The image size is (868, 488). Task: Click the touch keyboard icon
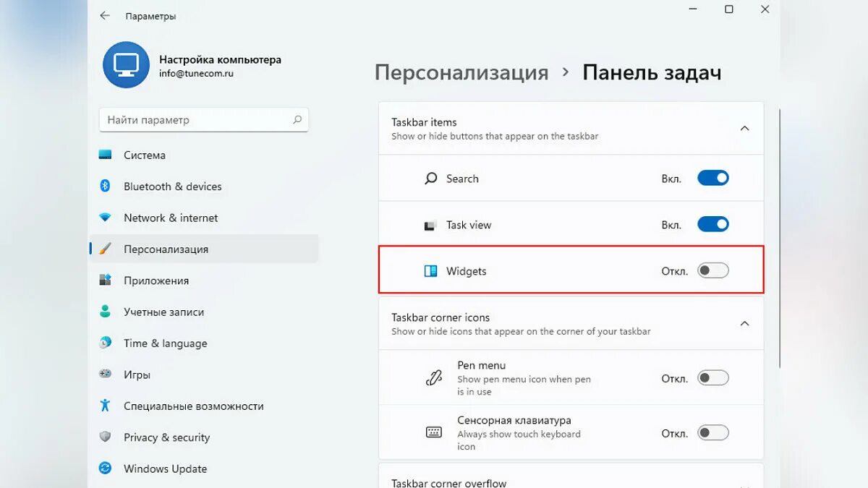coord(433,432)
